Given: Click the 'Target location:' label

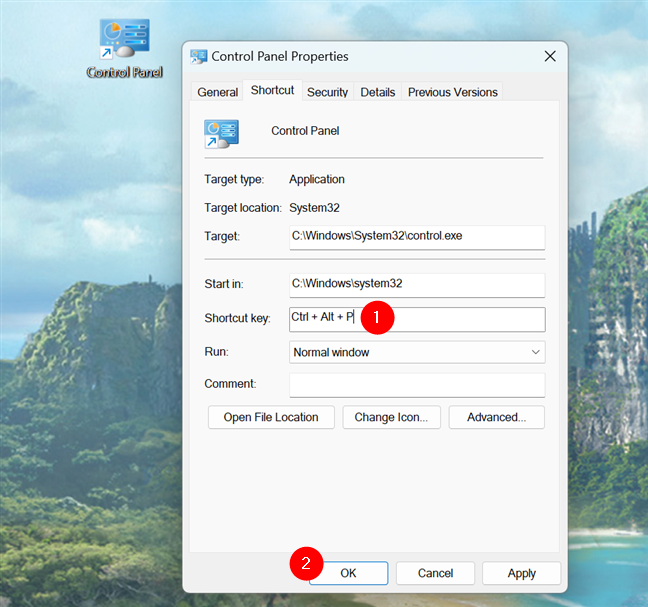Looking at the screenshot, I should [x=243, y=207].
